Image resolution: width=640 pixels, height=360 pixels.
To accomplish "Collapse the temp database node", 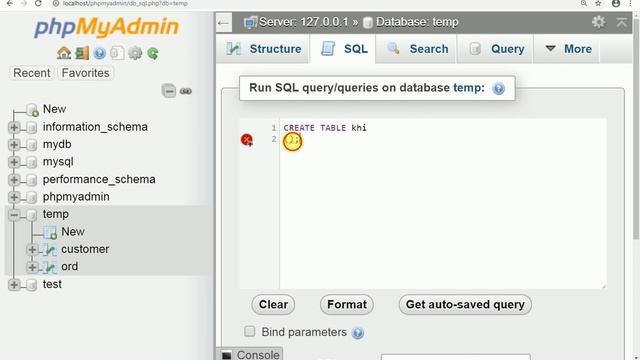I will click(x=14, y=214).
